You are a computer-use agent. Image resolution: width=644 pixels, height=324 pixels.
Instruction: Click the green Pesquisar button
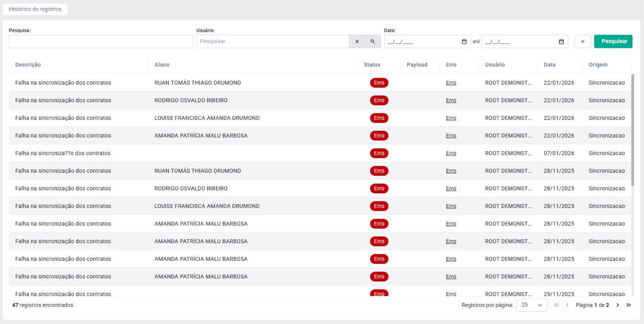coord(613,42)
